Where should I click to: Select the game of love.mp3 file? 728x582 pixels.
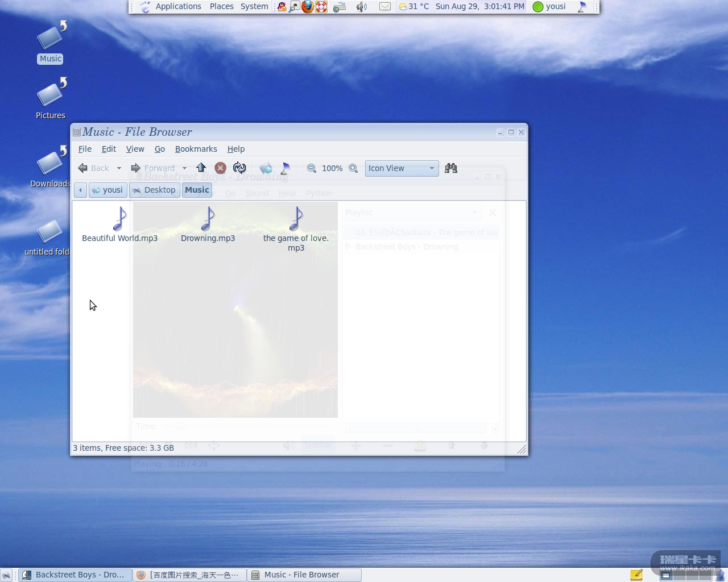tap(296, 230)
